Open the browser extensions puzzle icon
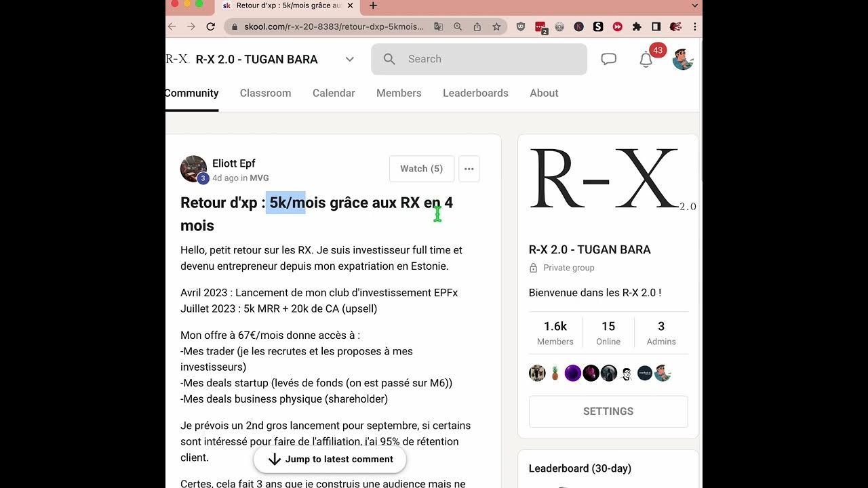The height and width of the screenshot is (488, 868). point(637,26)
